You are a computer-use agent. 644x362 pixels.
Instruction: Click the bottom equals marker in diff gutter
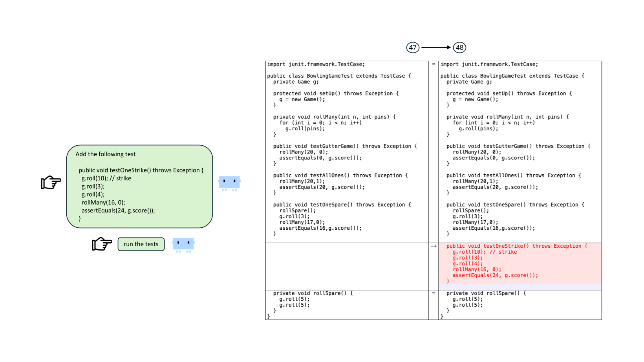point(434,293)
